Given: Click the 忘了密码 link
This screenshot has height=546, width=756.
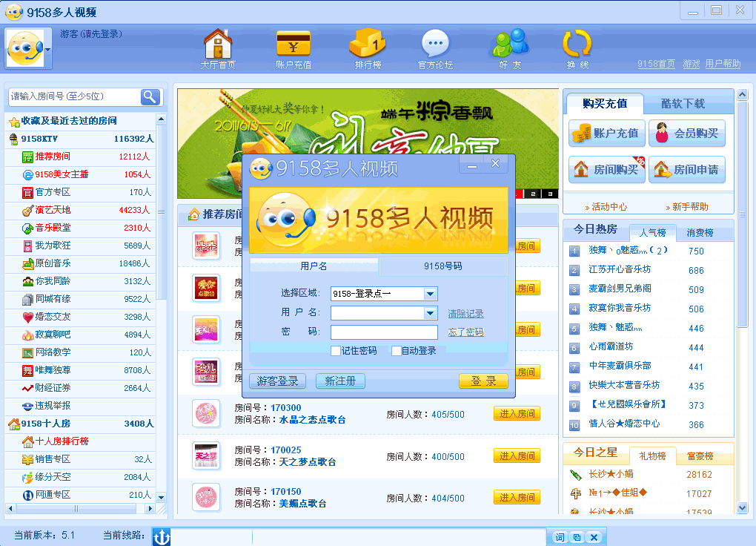Looking at the screenshot, I should click(465, 332).
